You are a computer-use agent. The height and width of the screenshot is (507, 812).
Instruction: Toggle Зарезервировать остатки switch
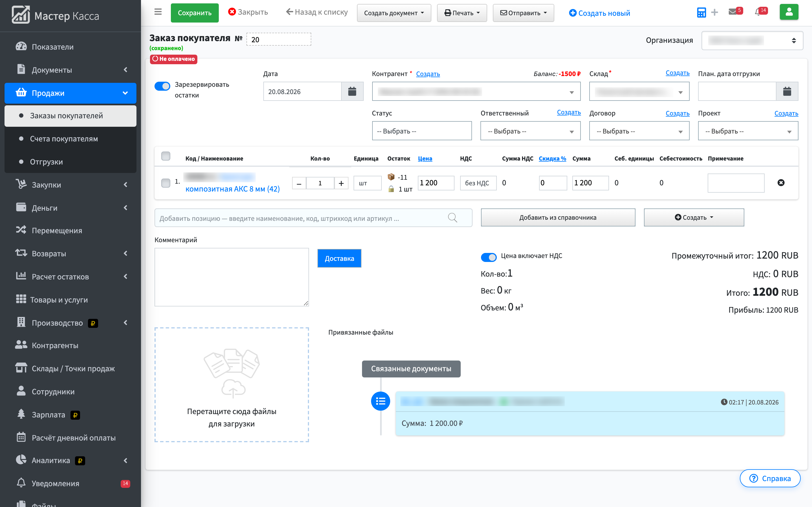162,86
